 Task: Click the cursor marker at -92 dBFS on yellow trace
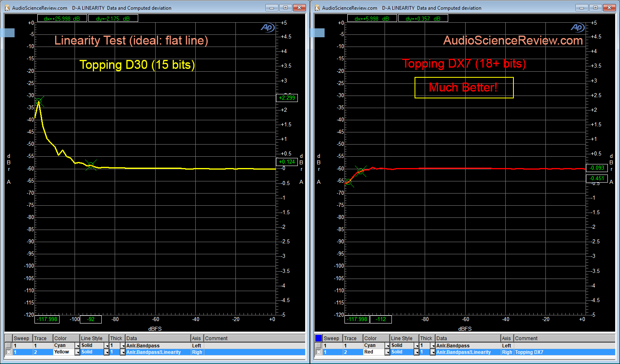pos(91,165)
